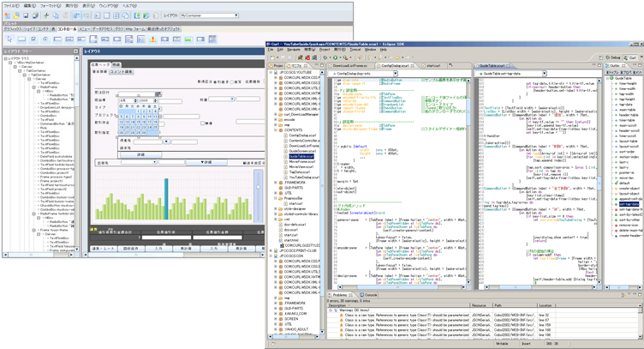Collapse GuideTable root in Outline

pyautogui.click(x=608, y=78)
